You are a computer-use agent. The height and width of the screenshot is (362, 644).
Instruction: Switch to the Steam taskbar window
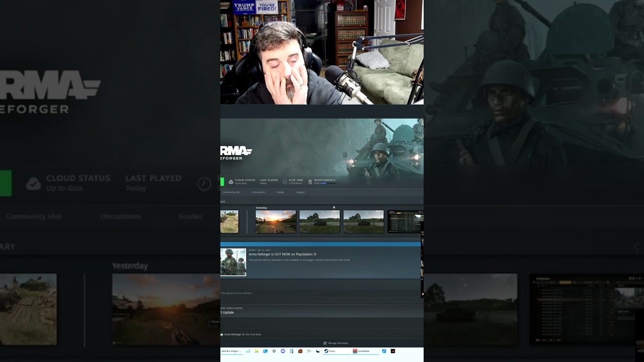(337, 351)
